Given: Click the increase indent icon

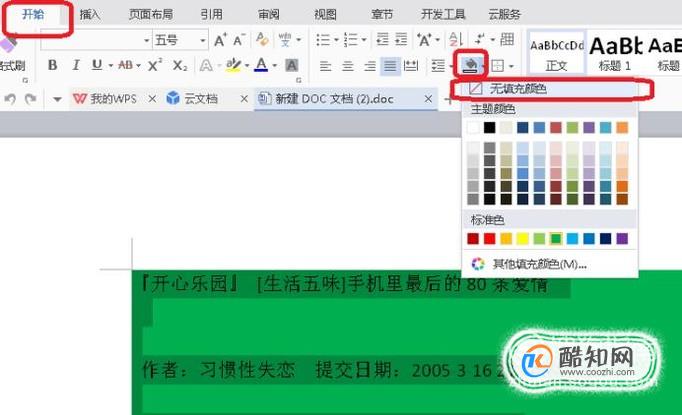Looking at the screenshot, I should tap(401, 40).
